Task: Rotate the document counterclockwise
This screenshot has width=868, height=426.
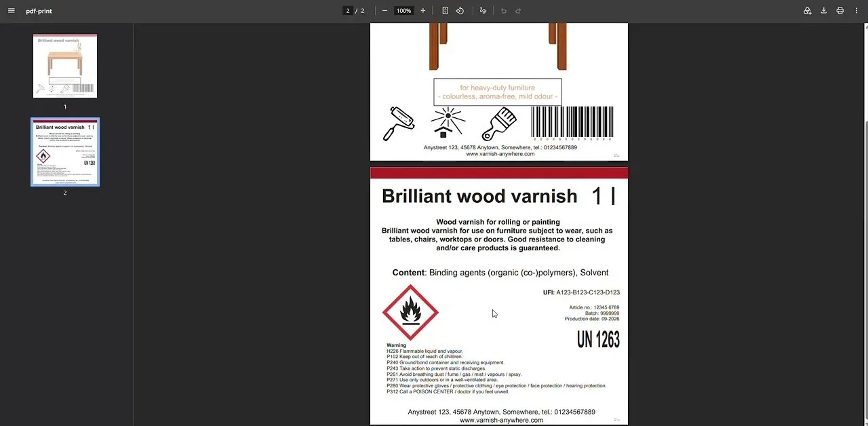Action: (x=460, y=11)
